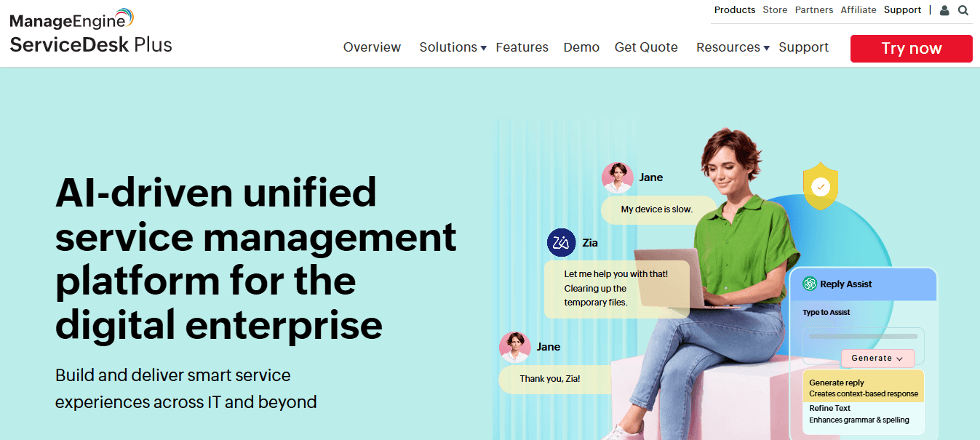Viewport: 980px width, 440px height.
Task: Click the Store link in top bar
Action: point(774,9)
